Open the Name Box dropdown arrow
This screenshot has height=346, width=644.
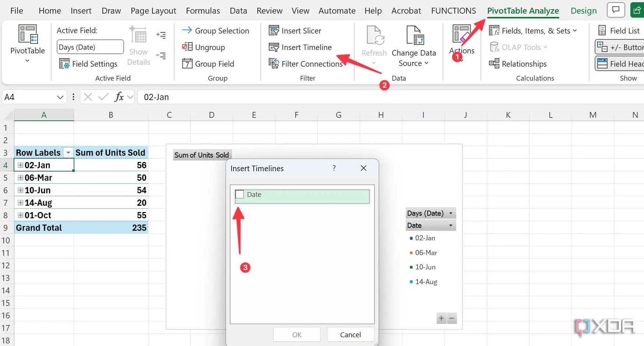(x=60, y=97)
